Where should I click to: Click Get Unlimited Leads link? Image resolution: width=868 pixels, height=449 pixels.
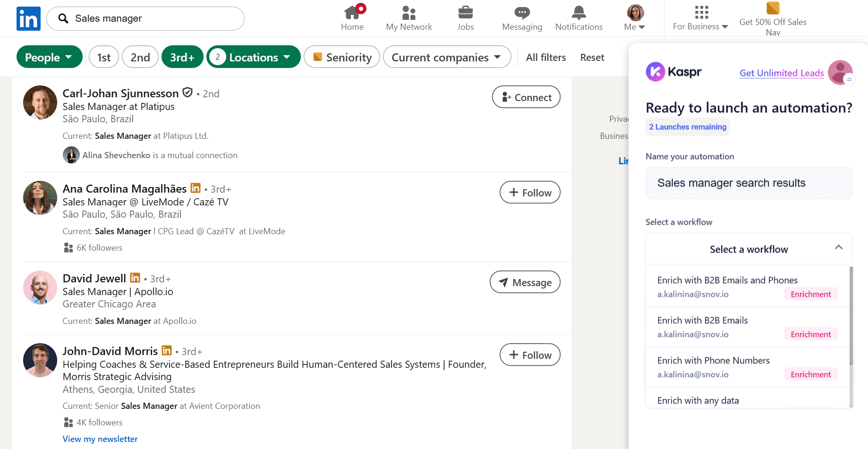click(781, 73)
